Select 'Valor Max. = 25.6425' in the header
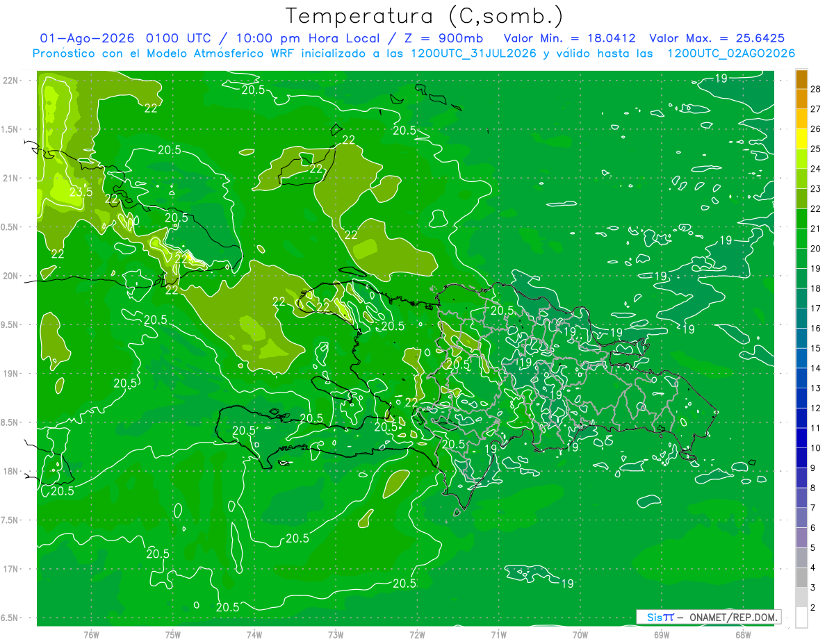 click(x=717, y=38)
